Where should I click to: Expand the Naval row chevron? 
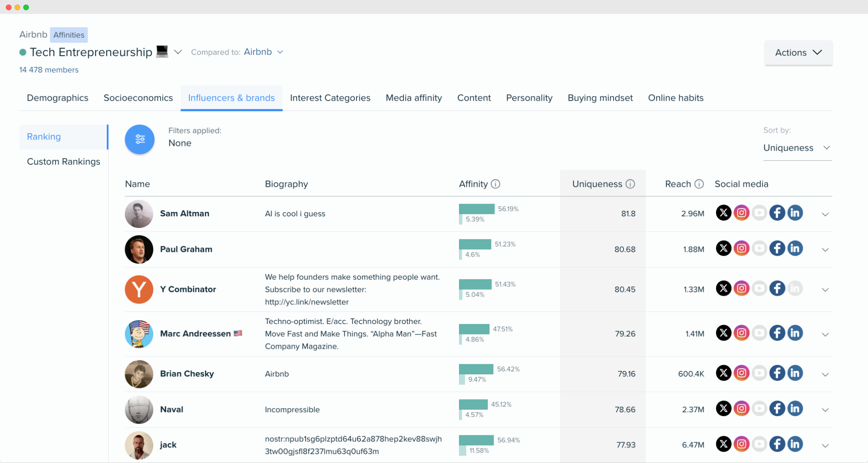click(x=825, y=410)
